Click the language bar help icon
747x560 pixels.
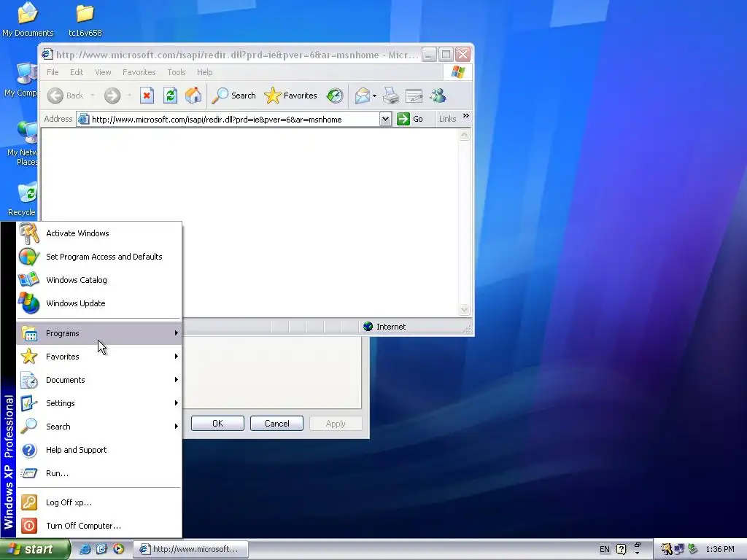622,549
